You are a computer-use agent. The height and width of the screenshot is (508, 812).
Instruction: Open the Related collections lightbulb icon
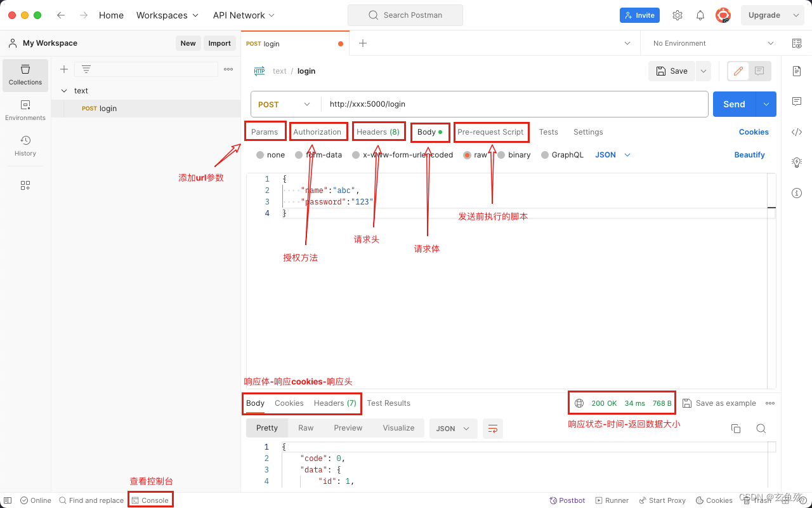pos(797,163)
